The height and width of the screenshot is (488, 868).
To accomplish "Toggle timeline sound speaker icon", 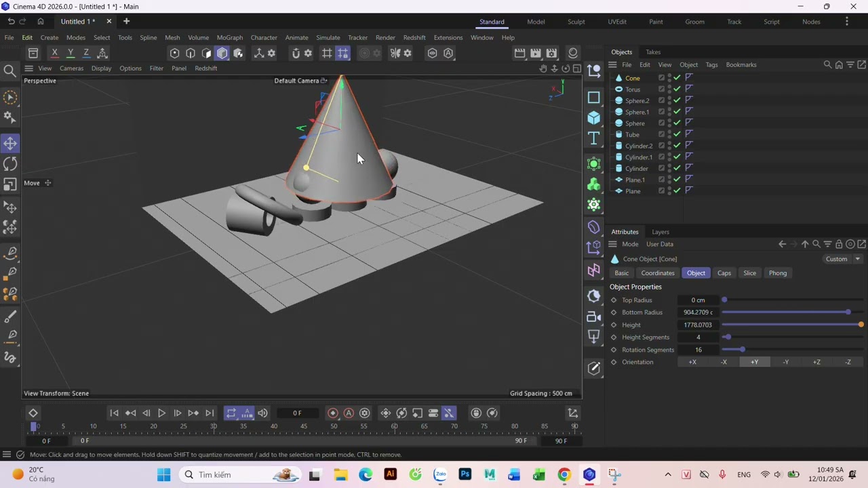I will click(x=262, y=413).
